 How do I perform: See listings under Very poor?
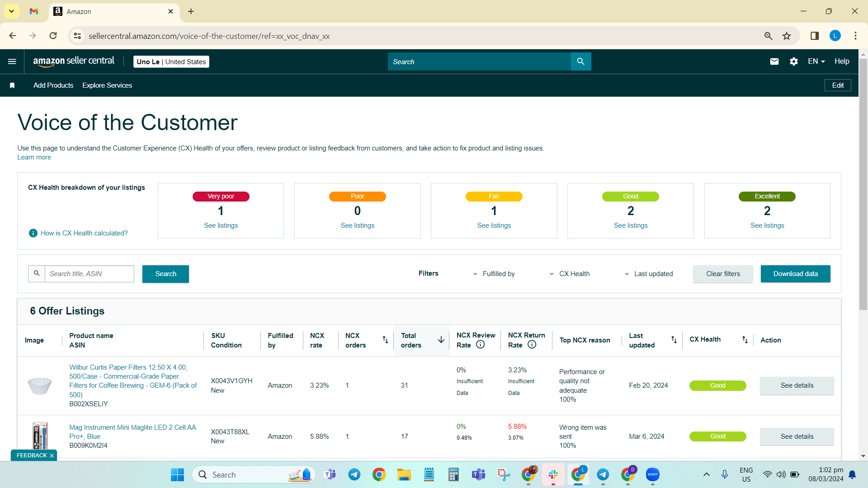tap(221, 225)
